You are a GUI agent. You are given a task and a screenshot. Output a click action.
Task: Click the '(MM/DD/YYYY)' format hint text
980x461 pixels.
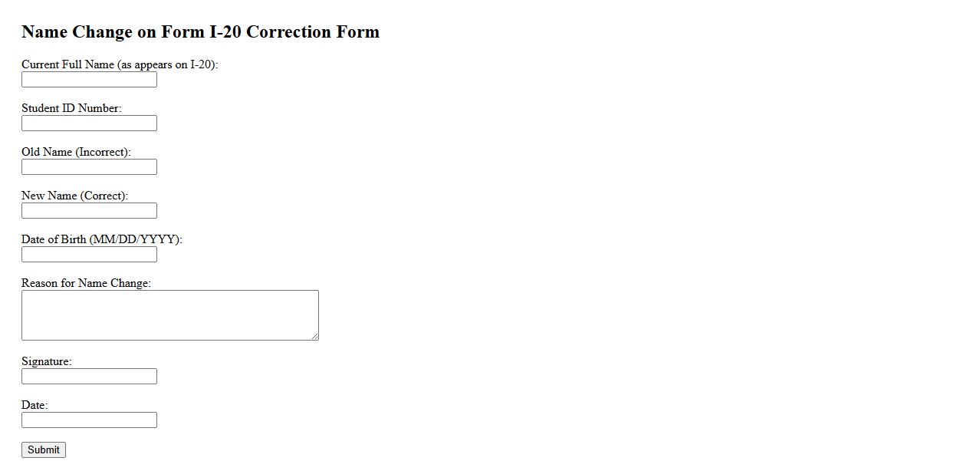135,239
